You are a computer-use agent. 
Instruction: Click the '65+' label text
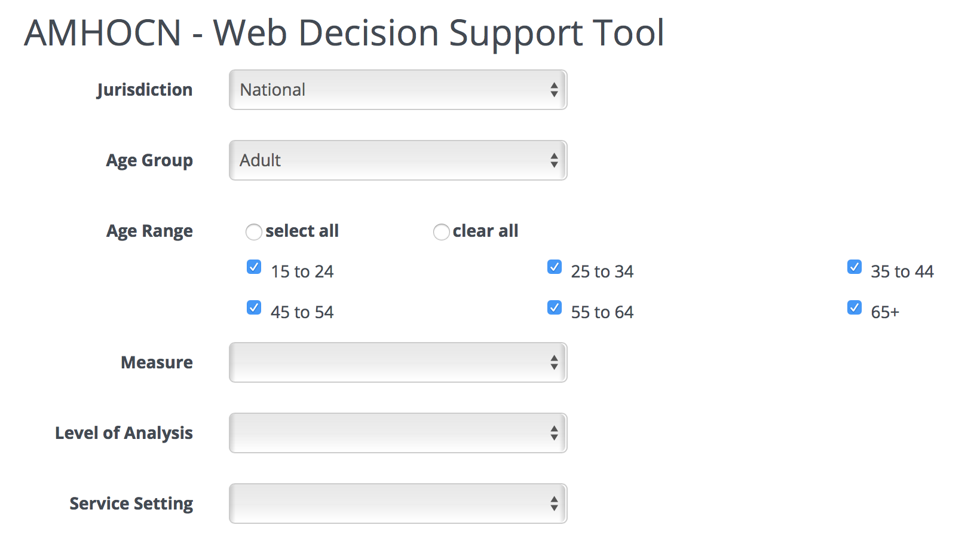(885, 312)
